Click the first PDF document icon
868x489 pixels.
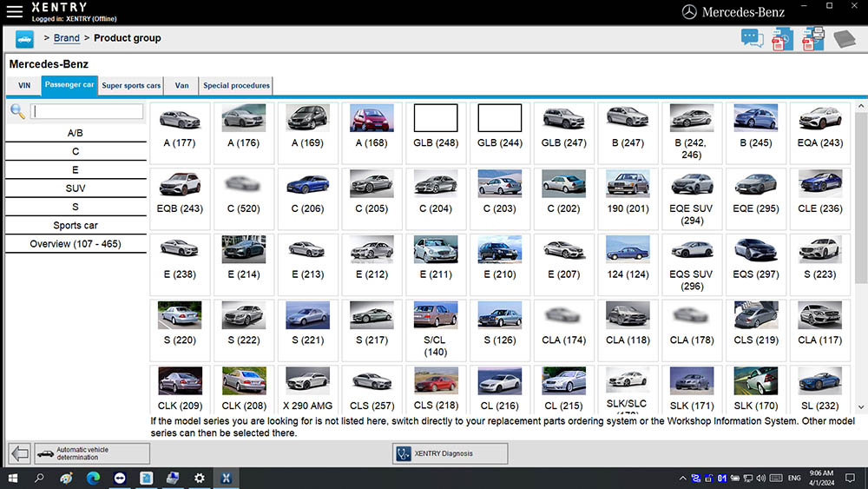[x=782, y=39]
